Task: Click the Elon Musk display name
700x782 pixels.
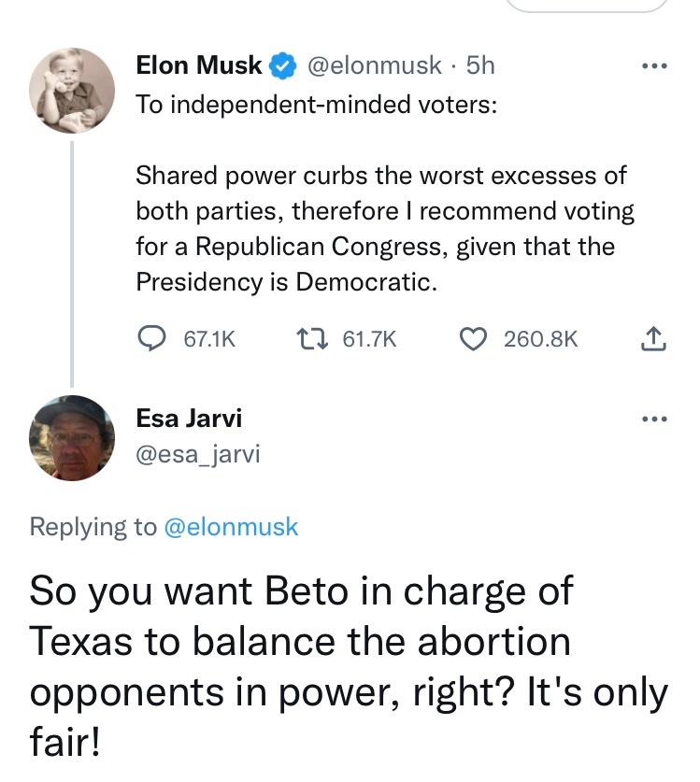Action: (x=199, y=66)
